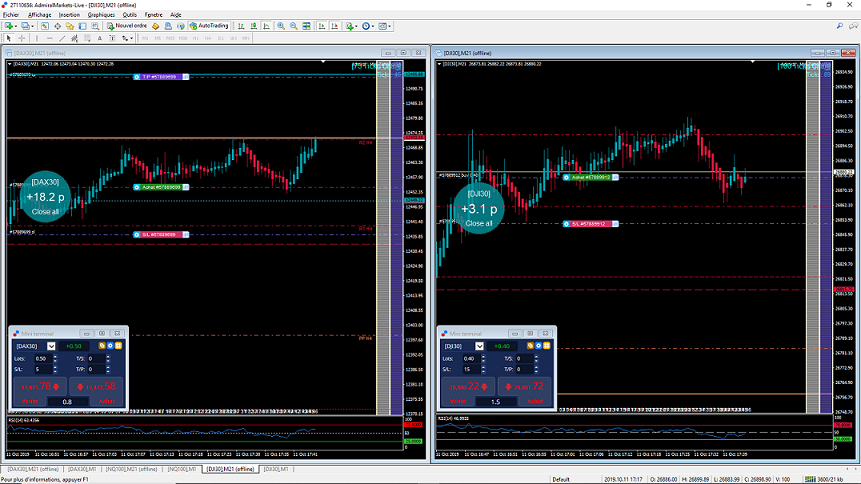Select candlestick chart display icon
This screenshot has width=861, height=484.
[254, 26]
